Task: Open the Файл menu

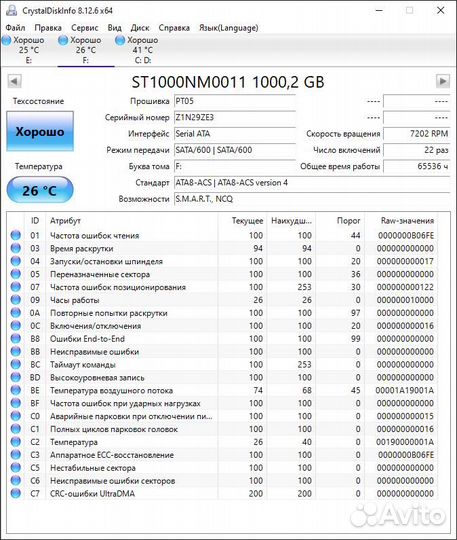Action: 15,28
